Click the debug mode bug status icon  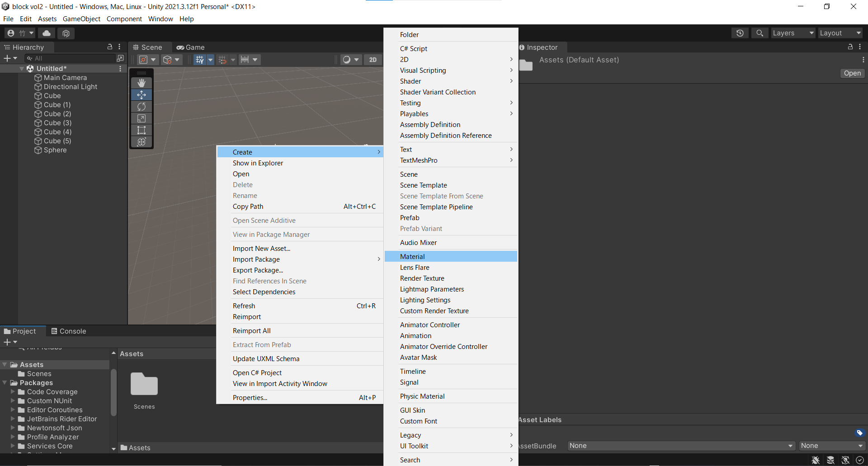pos(816,460)
